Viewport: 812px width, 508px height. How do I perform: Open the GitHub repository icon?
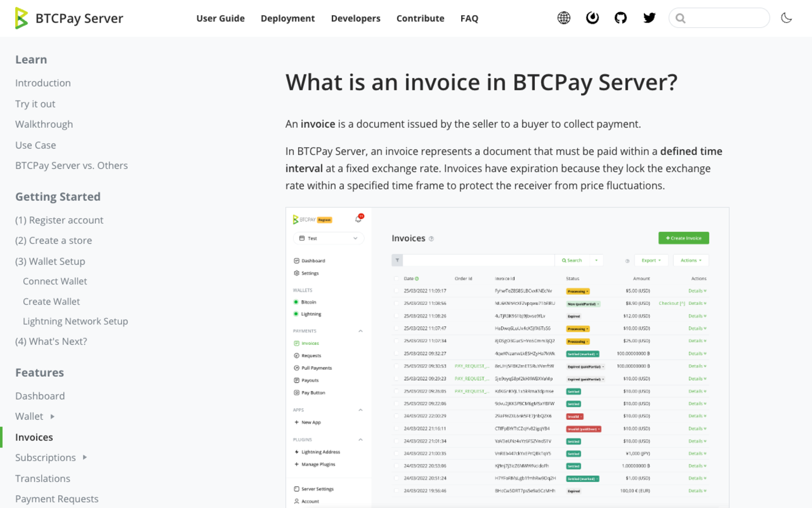coord(621,18)
